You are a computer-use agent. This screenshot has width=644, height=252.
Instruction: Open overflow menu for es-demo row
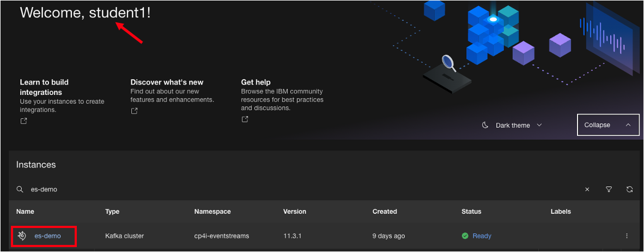click(x=627, y=236)
